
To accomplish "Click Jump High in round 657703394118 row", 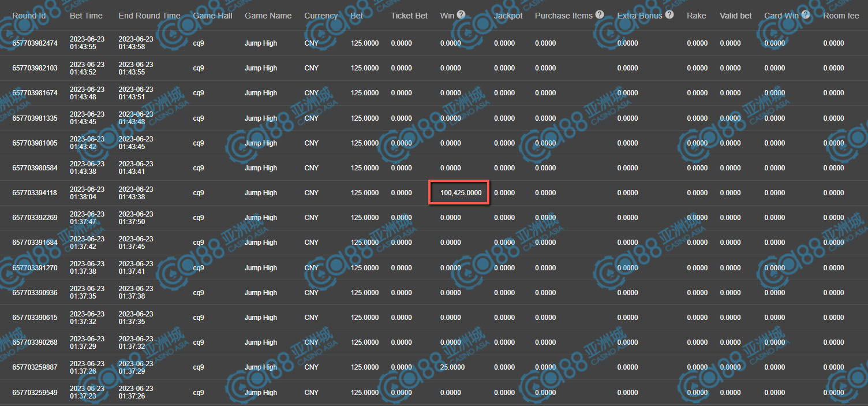I will point(261,193).
